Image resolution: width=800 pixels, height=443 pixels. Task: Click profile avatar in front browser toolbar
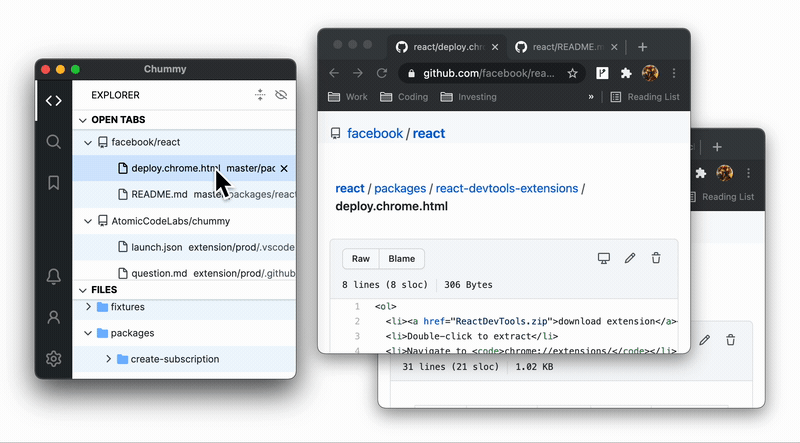[650, 73]
